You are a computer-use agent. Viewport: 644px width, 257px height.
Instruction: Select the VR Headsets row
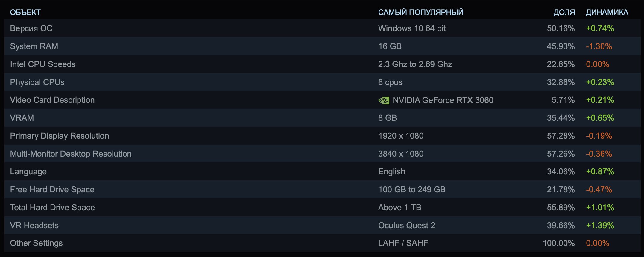pyautogui.click(x=322, y=225)
